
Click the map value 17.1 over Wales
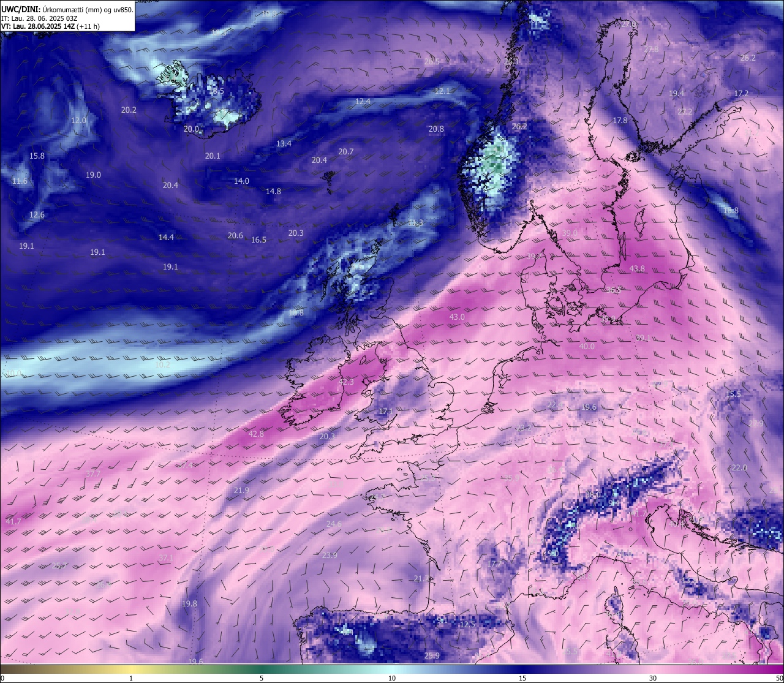385,412
